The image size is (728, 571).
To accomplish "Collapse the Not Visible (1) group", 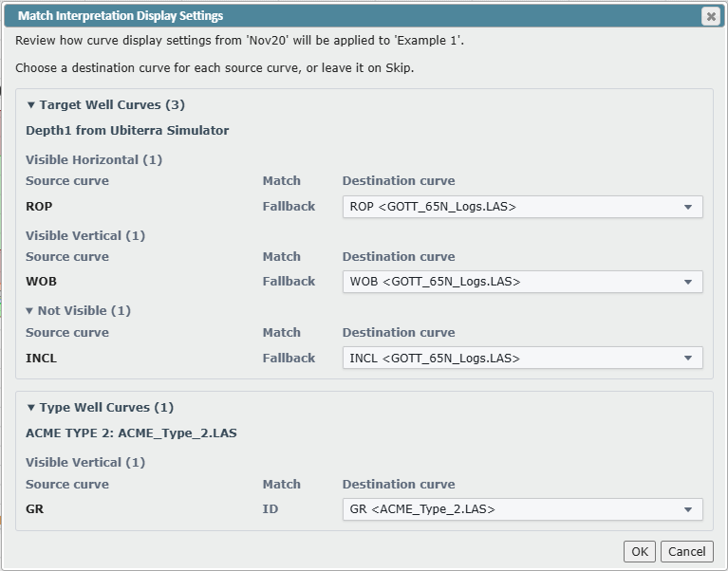I will coord(29,311).
